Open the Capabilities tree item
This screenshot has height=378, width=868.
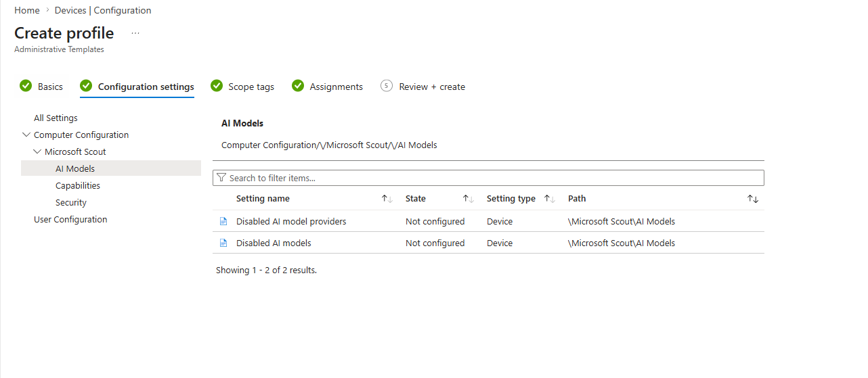point(78,185)
